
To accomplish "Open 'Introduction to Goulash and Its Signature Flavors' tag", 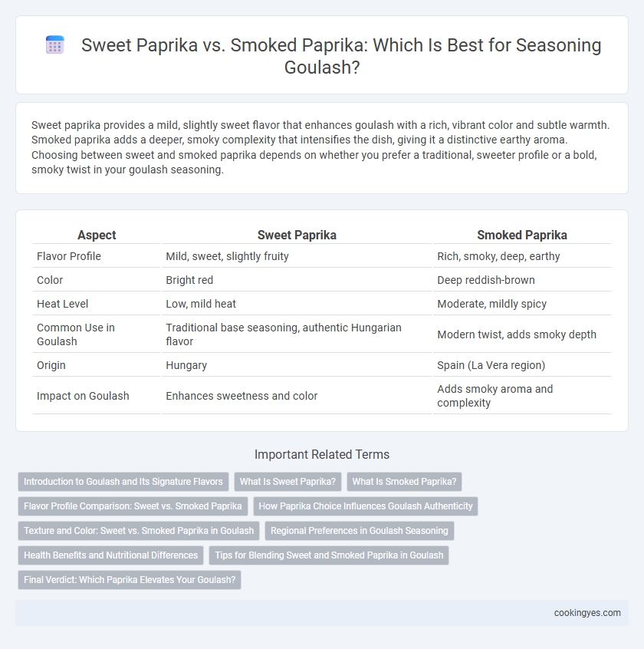I will tap(123, 482).
